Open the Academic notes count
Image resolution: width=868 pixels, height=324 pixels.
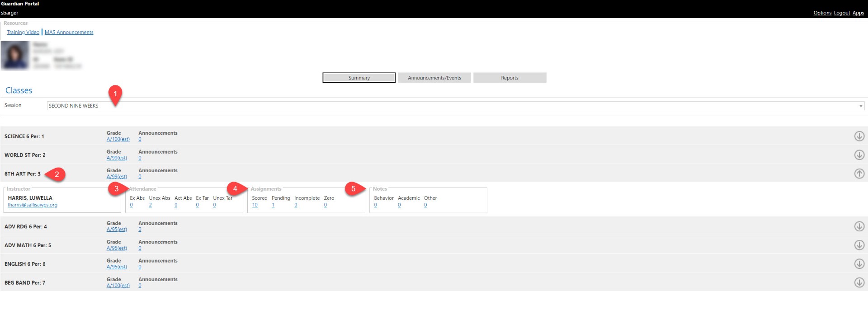[399, 205]
